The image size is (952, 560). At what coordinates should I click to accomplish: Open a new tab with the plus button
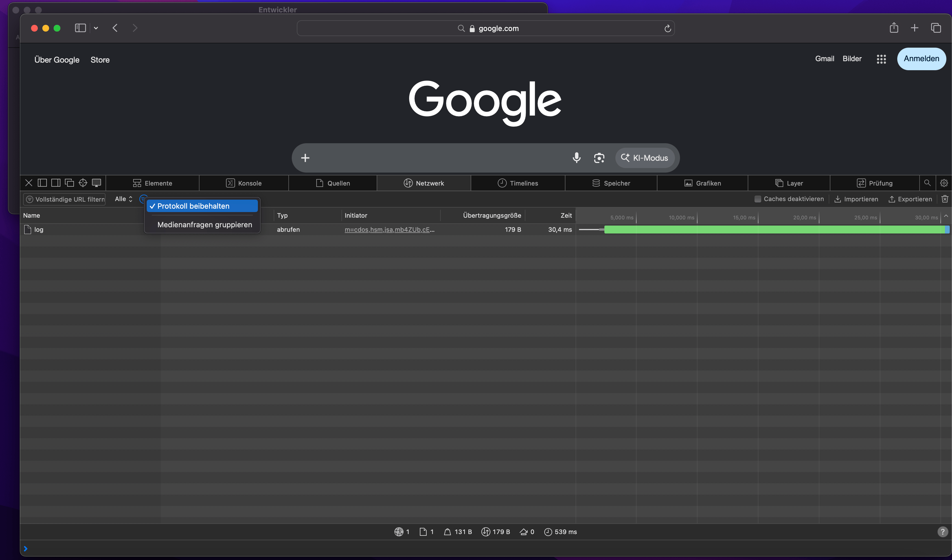914,28
